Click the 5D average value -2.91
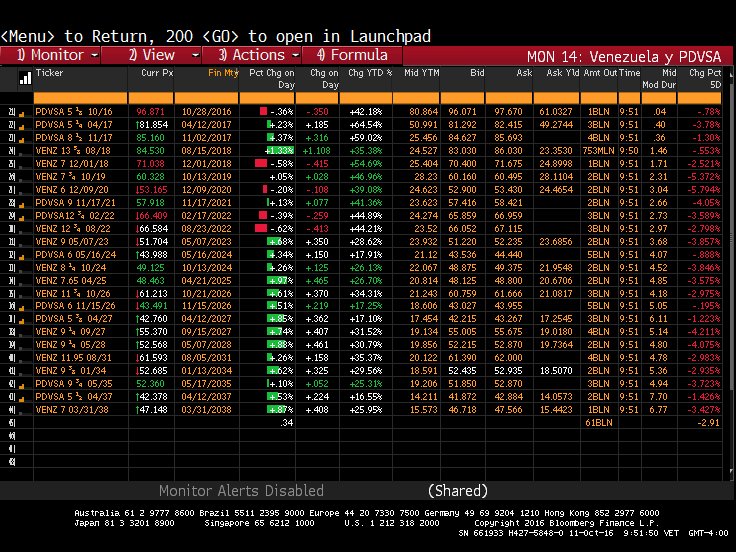The image size is (736, 552). tap(708, 423)
